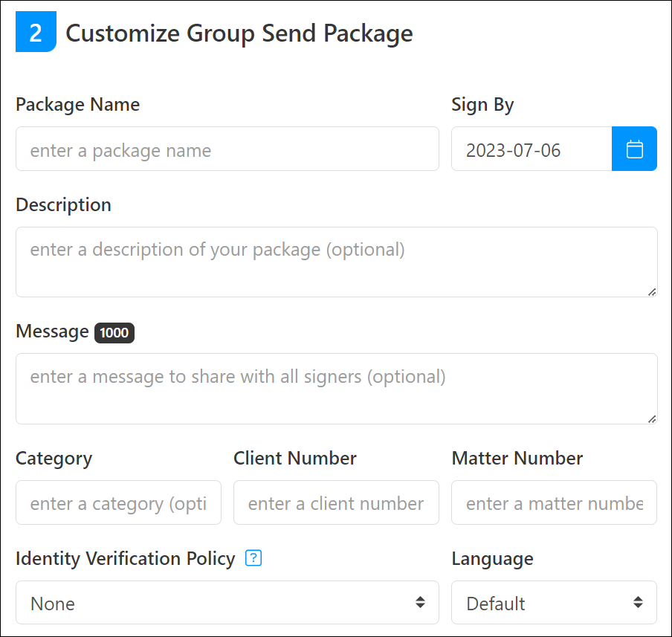672x637 pixels.
Task: Click the step 2 number badge
Action: (35, 32)
